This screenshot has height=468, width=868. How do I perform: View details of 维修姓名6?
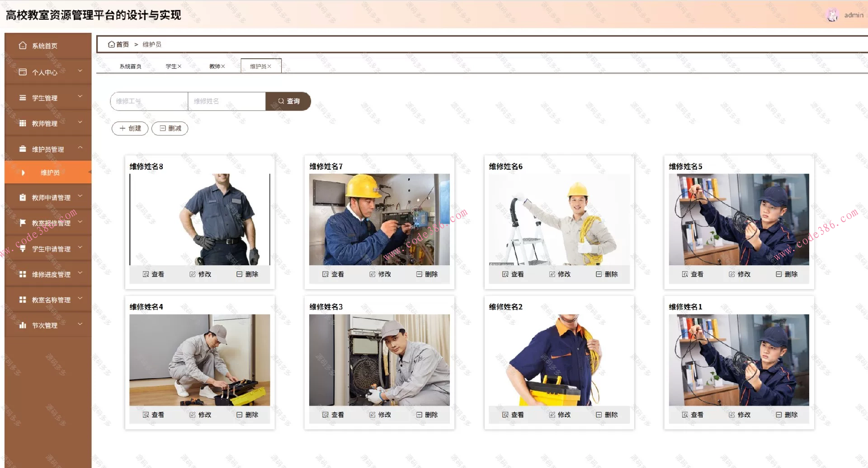coord(513,274)
